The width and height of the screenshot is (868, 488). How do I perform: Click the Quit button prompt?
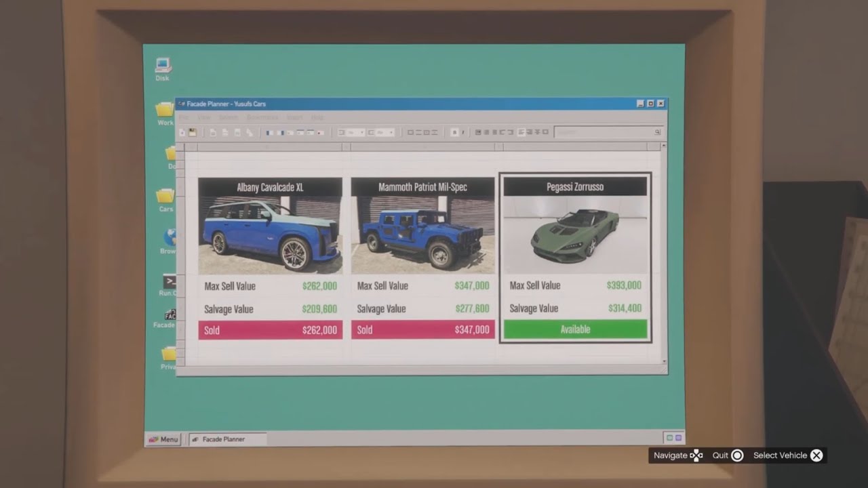(728, 455)
